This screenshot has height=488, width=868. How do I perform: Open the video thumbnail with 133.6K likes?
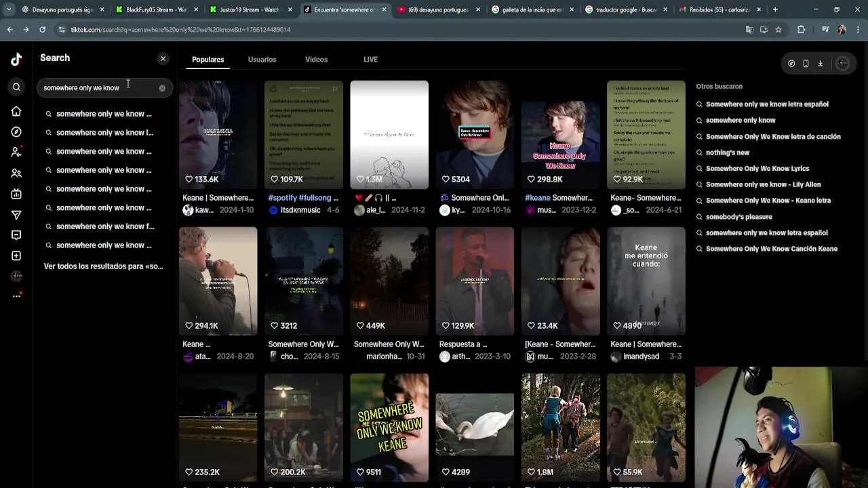218,135
